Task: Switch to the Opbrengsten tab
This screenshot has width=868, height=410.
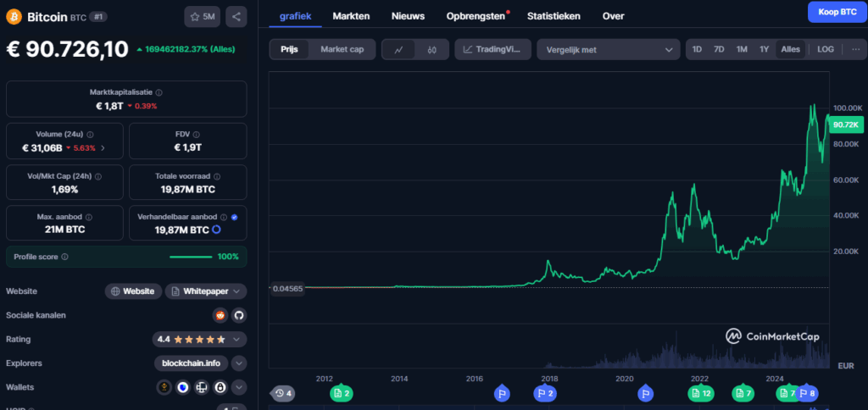Action: pyautogui.click(x=476, y=16)
